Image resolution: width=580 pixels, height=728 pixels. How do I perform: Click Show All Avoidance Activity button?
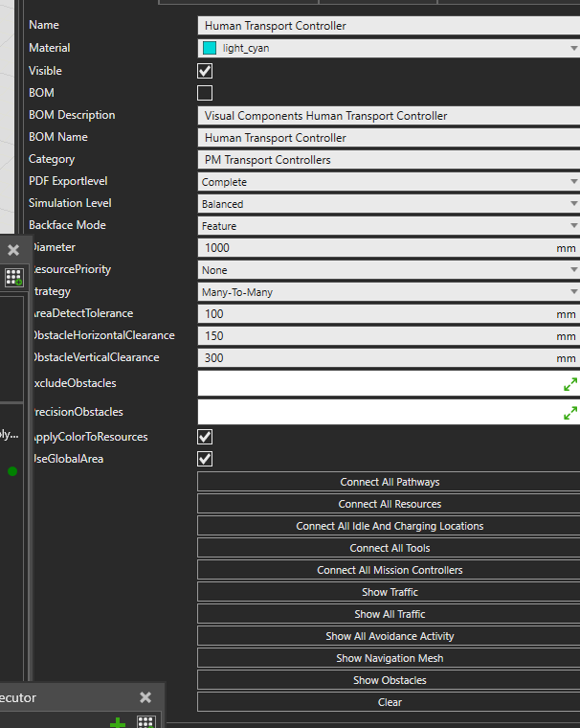(x=389, y=636)
